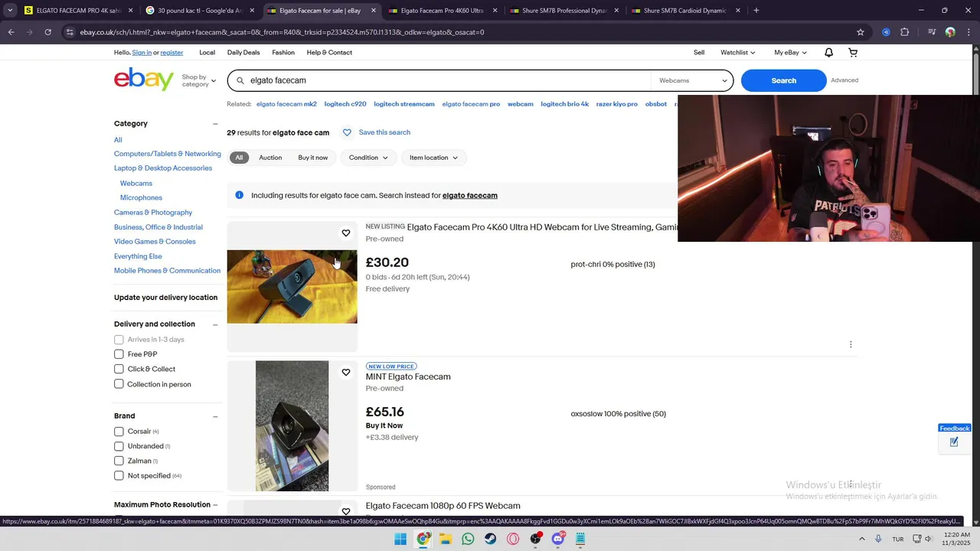Click heart on Facecam 1080p 60 FPS listing
The image size is (980, 551).
click(x=346, y=511)
